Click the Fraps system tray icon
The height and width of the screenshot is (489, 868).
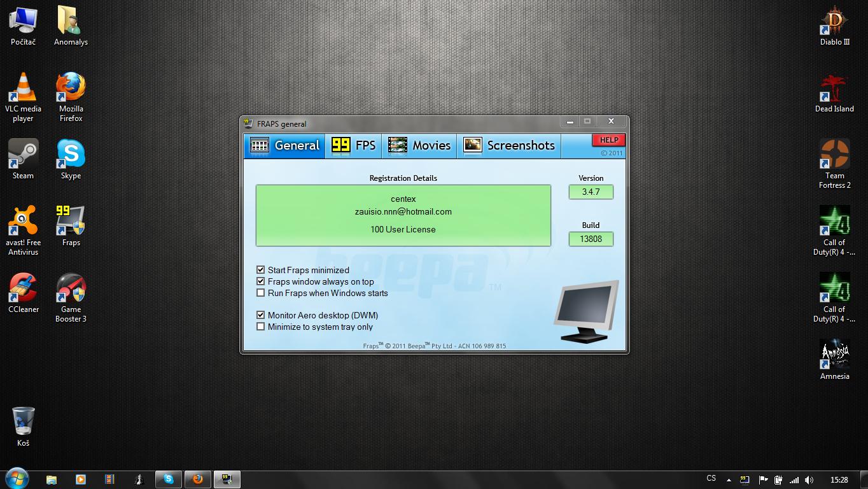point(744,479)
